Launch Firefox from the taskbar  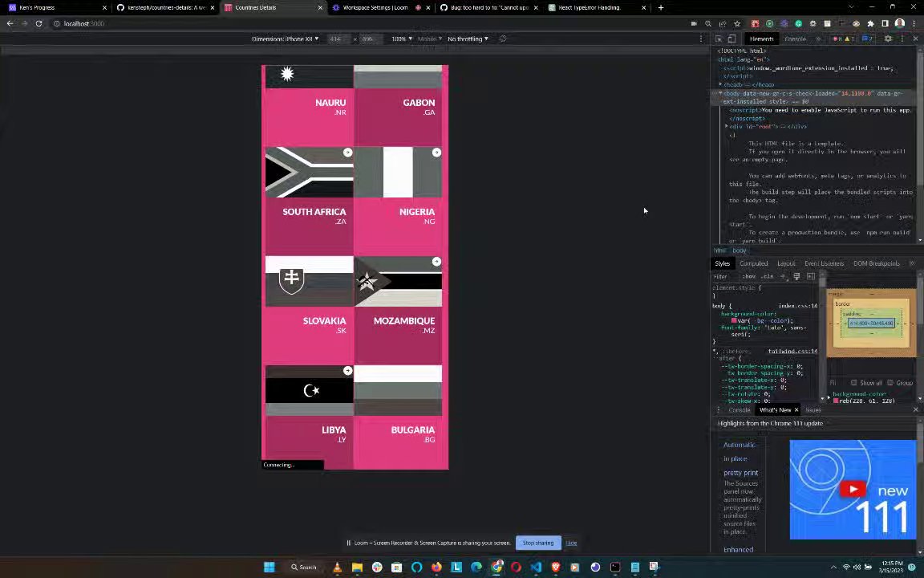pos(436,568)
